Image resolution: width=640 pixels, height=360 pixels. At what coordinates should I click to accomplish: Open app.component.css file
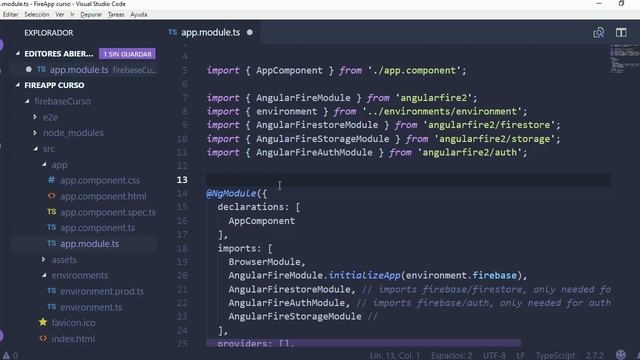[x=100, y=180]
